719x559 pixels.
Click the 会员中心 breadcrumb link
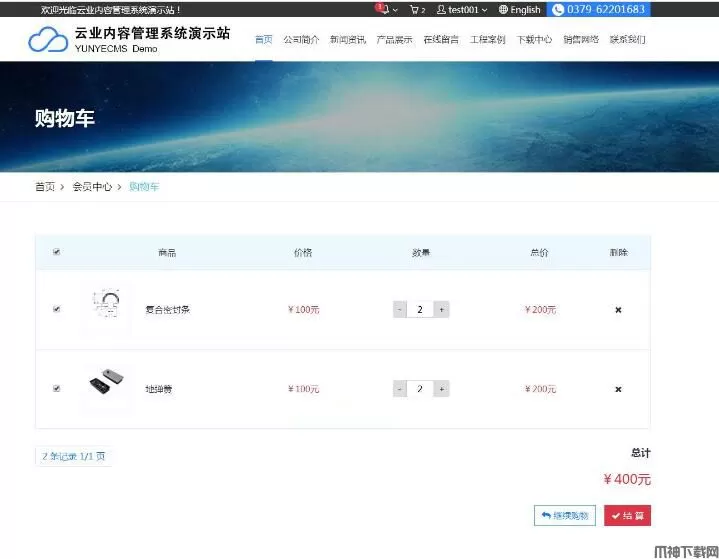(92, 187)
